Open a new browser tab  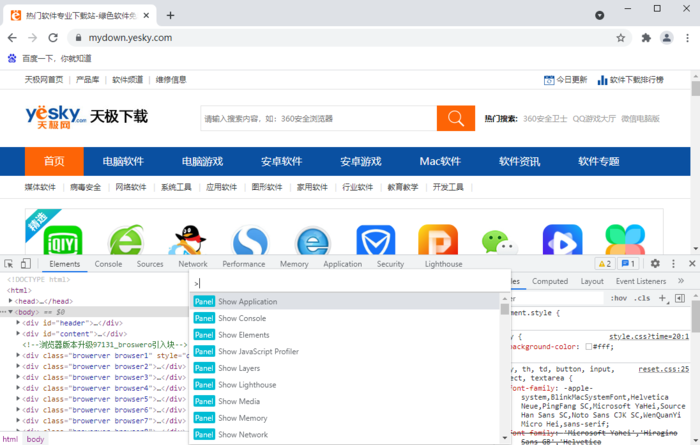[x=170, y=16]
